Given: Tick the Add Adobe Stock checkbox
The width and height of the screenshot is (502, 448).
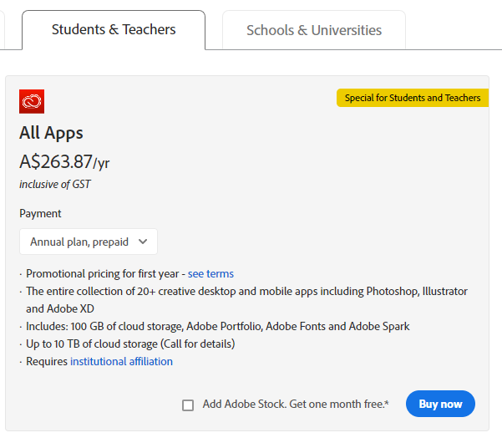Looking at the screenshot, I should click(x=188, y=405).
